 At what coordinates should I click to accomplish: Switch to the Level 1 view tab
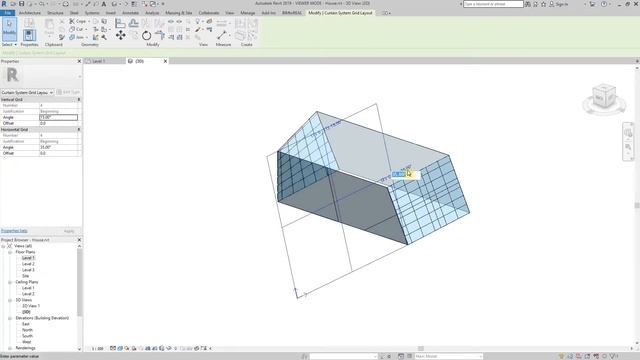[98, 61]
